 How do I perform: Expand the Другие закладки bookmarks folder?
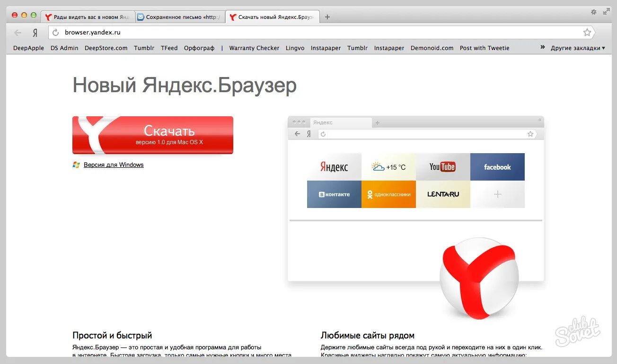[578, 48]
